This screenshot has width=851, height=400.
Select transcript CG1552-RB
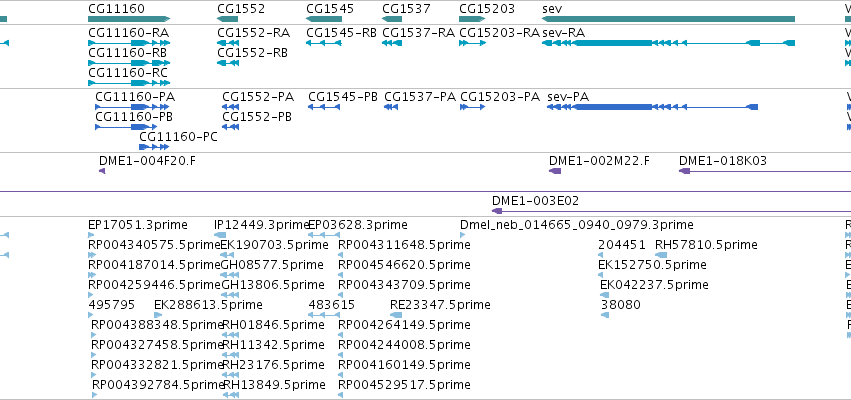pos(227,63)
